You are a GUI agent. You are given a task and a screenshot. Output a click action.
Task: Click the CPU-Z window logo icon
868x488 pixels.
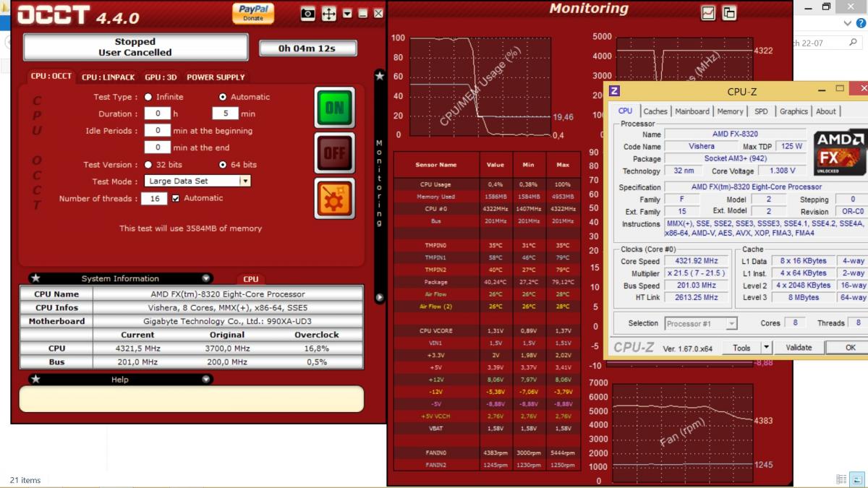[x=614, y=90]
